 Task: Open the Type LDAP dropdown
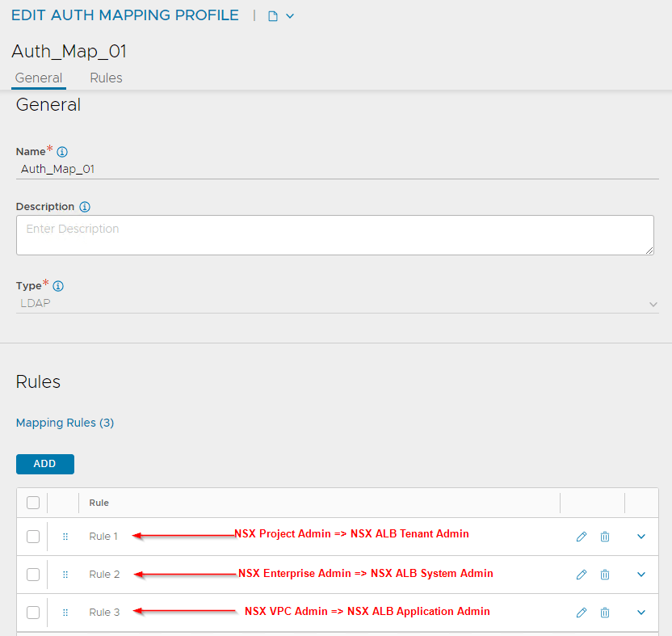coord(338,304)
